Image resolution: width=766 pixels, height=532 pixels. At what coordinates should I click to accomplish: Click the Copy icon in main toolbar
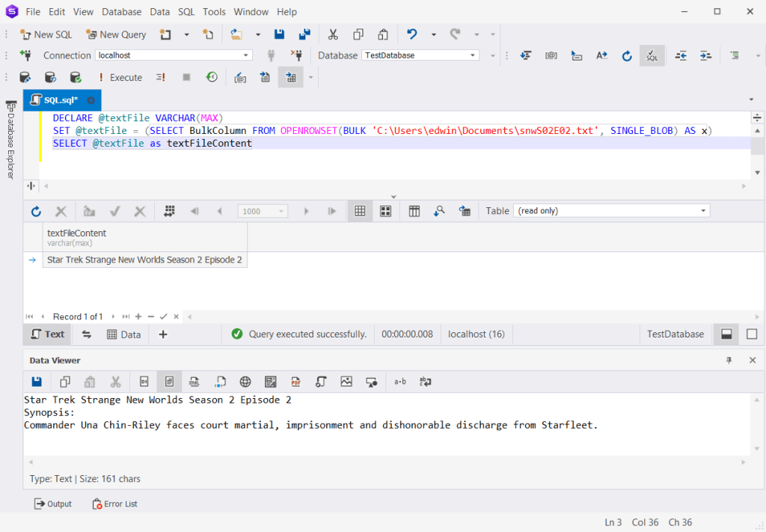358,34
